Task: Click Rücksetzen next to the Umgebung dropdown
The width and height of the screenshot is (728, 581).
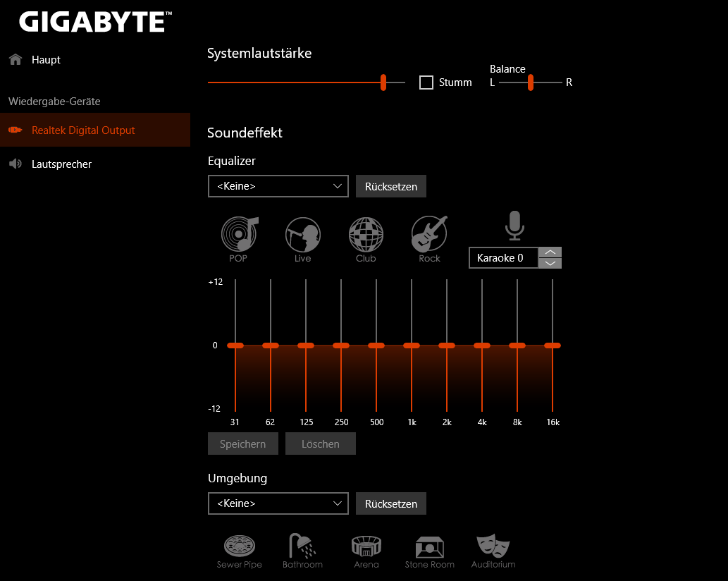Action: [x=391, y=503]
